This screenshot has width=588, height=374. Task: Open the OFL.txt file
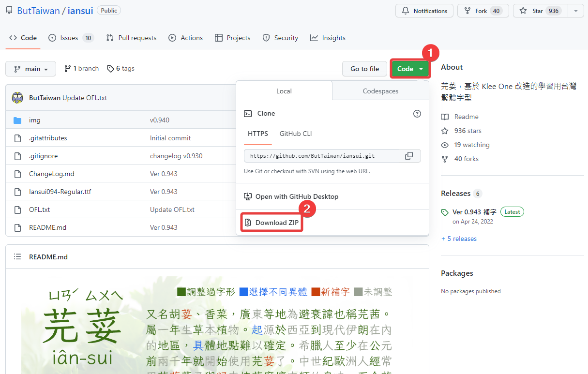40,209
